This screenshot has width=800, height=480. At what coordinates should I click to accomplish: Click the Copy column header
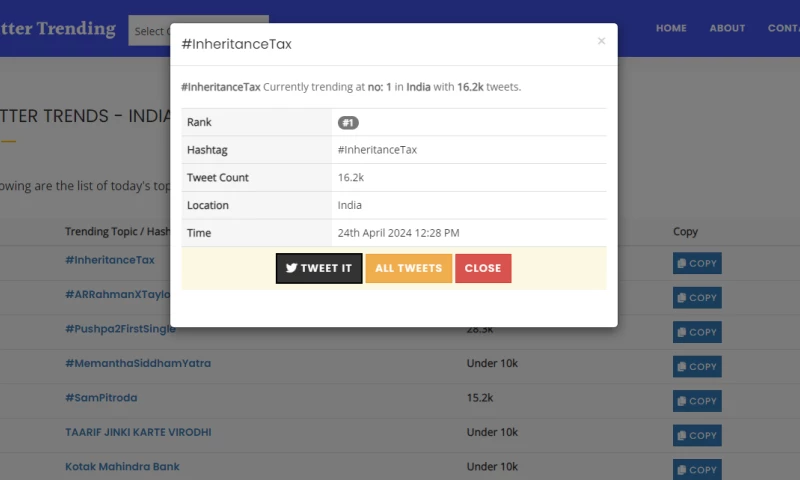(x=685, y=232)
